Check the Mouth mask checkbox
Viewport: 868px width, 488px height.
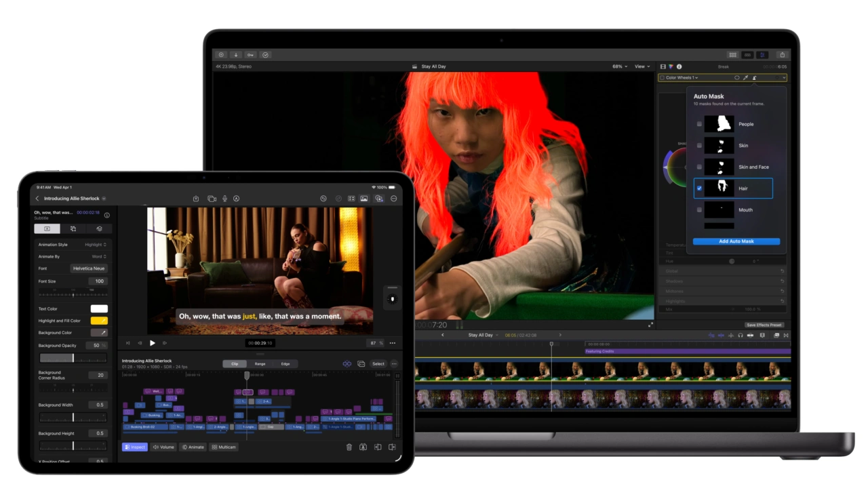click(x=699, y=210)
